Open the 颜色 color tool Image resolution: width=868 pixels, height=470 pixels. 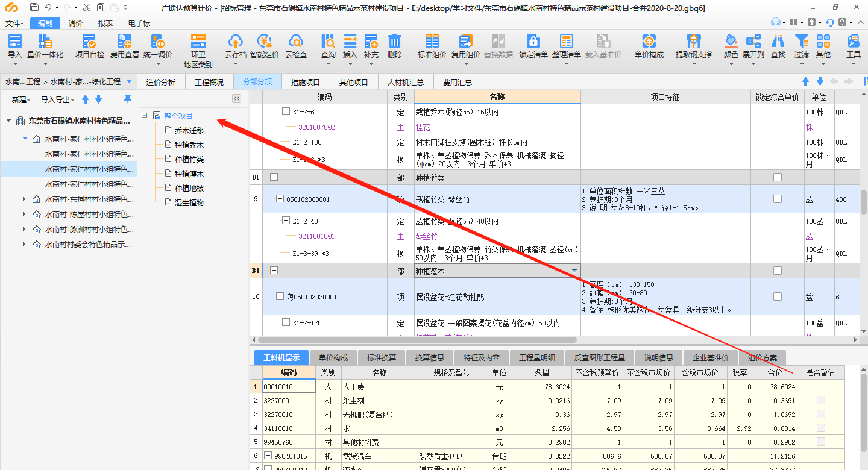(x=731, y=46)
